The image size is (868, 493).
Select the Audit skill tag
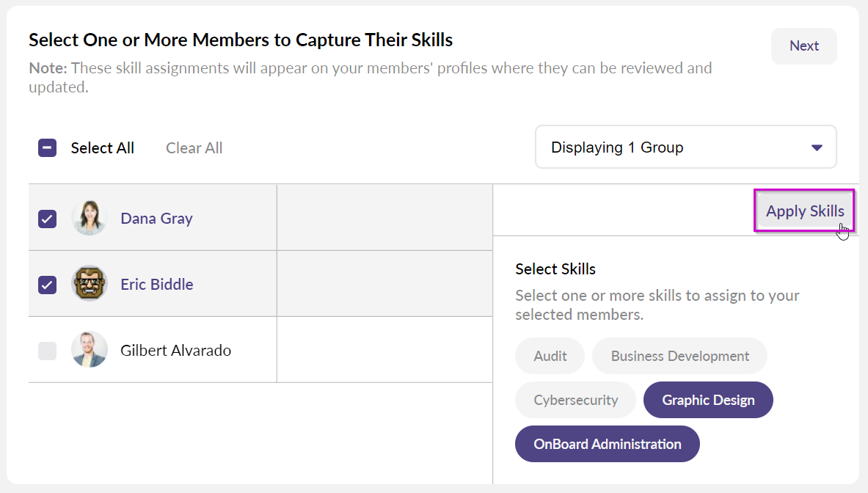550,357
